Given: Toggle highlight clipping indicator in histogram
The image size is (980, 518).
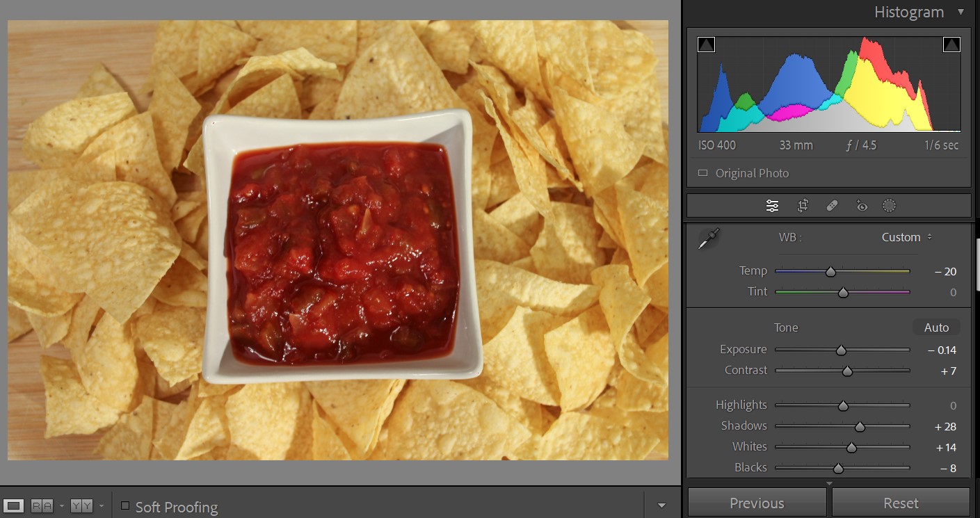Looking at the screenshot, I should click(951, 45).
